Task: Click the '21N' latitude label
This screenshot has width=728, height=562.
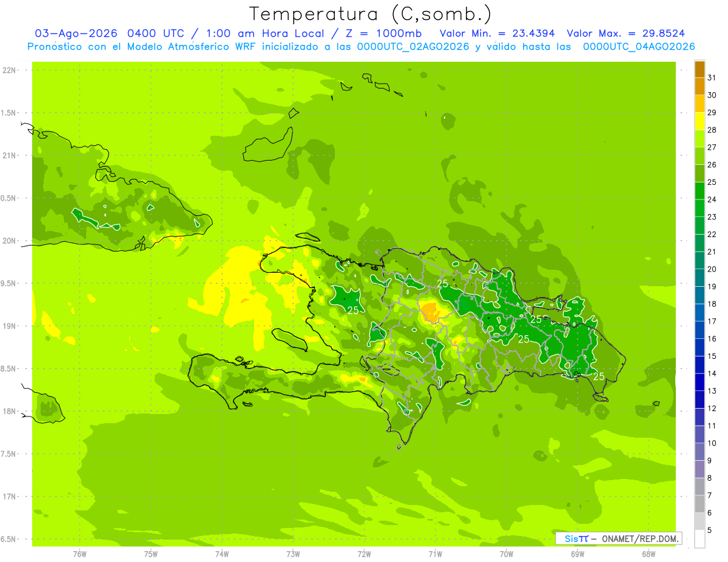Action: [x=10, y=156]
